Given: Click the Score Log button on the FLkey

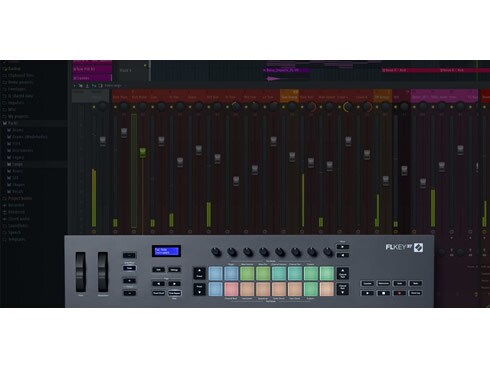Looking at the screenshot, I should pos(415,293).
